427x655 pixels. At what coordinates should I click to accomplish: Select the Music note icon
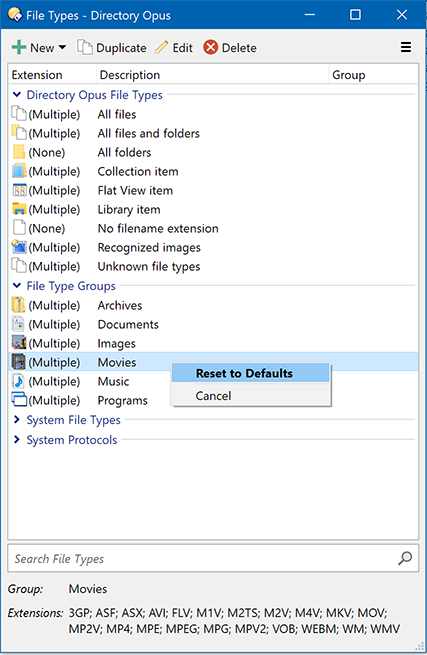tap(18, 381)
